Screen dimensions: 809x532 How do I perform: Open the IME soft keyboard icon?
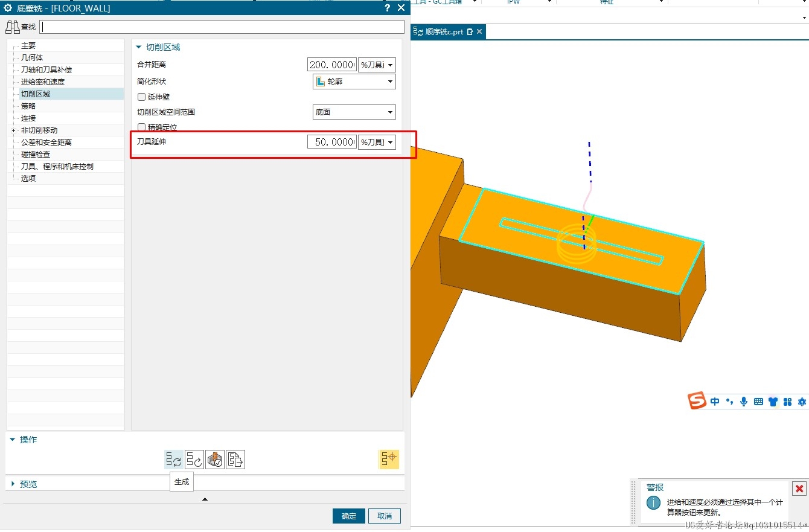coord(758,402)
